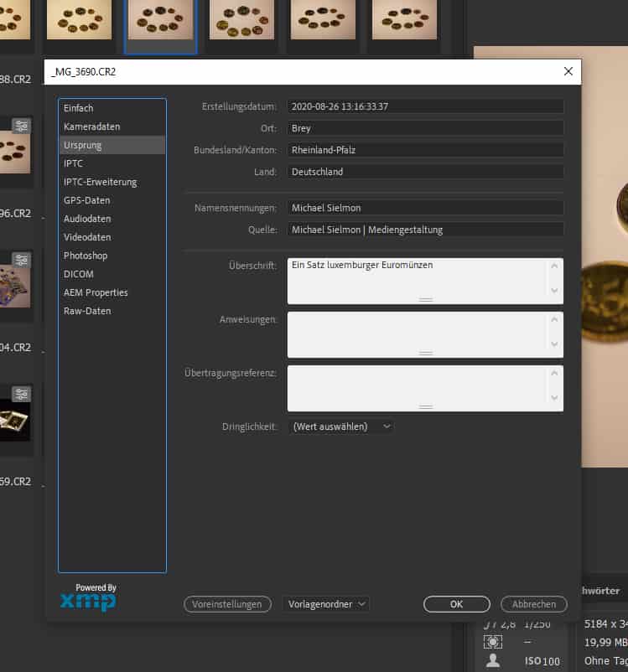Open the IPTC-Erweiterung section
The image size is (628, 672).
click(x=112, y=182)
